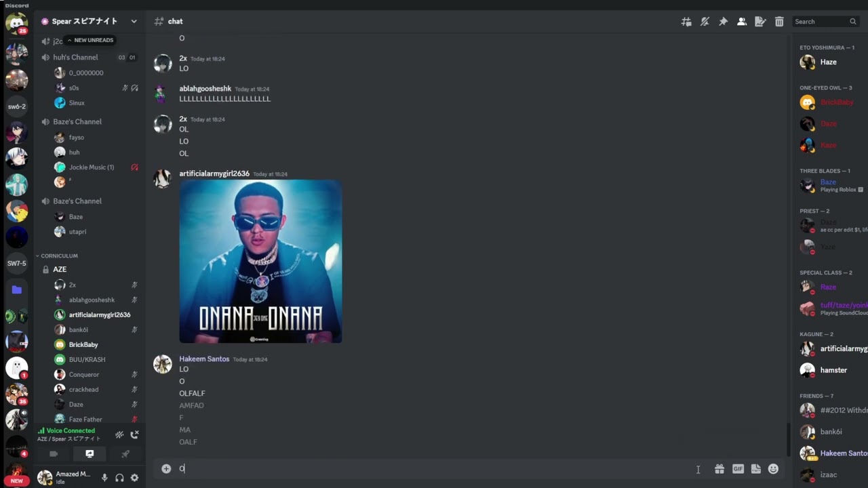Screen dimensions: 868x488
Task: Start an activity with rocket icon
Action: pyautogui.click(x=125, y=454)
